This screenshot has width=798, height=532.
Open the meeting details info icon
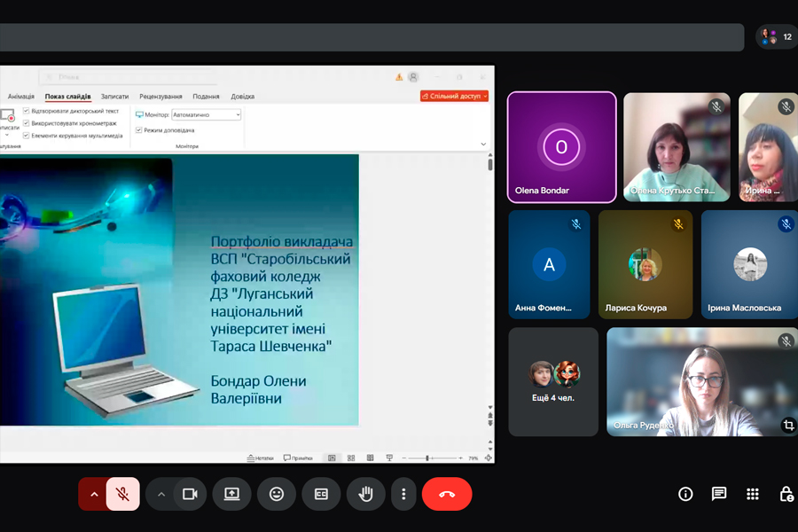(x=685, y=494)
